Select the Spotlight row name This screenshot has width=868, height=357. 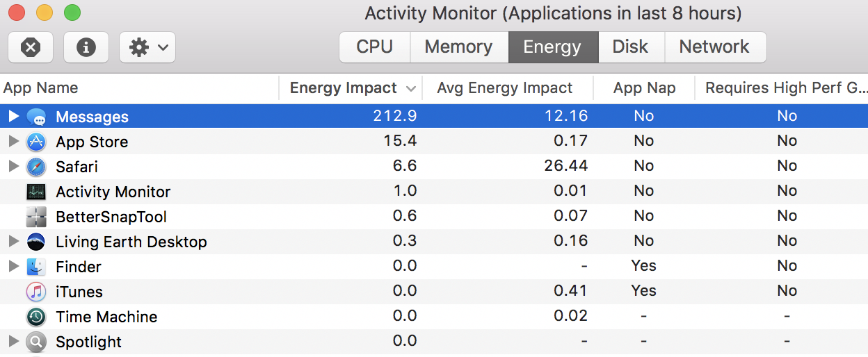click(89, 342)
